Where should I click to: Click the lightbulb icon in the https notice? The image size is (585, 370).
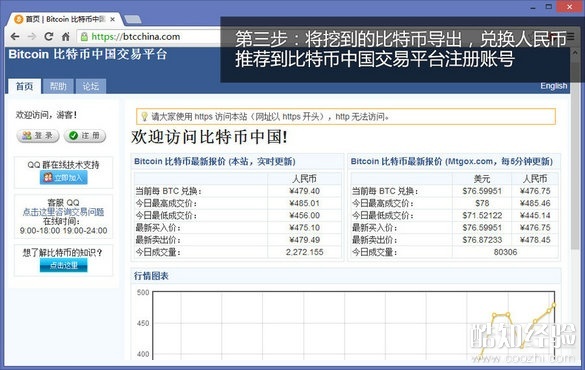point(144,117)
